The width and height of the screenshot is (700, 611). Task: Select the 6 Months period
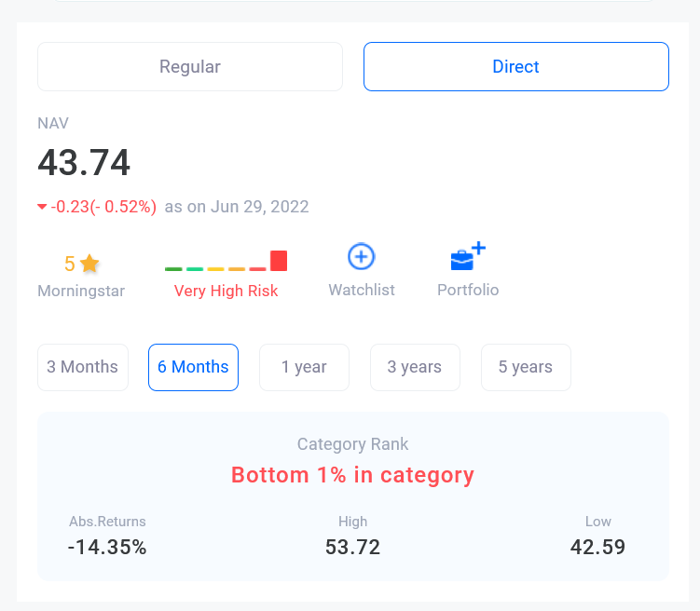[193, 367]
